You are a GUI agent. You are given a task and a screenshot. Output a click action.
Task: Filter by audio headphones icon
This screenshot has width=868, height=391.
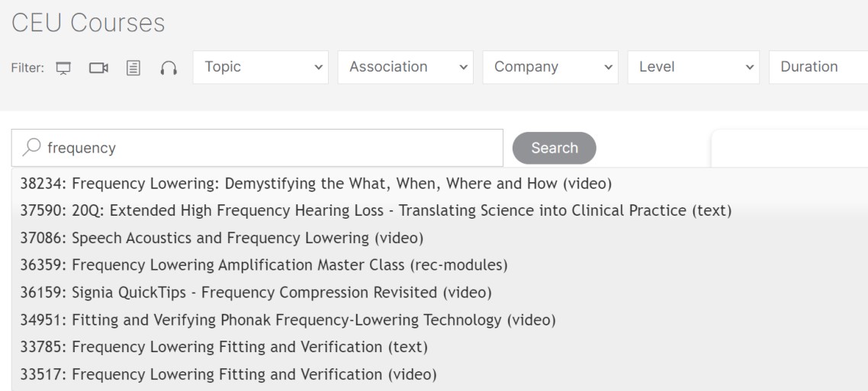[169, 68]
